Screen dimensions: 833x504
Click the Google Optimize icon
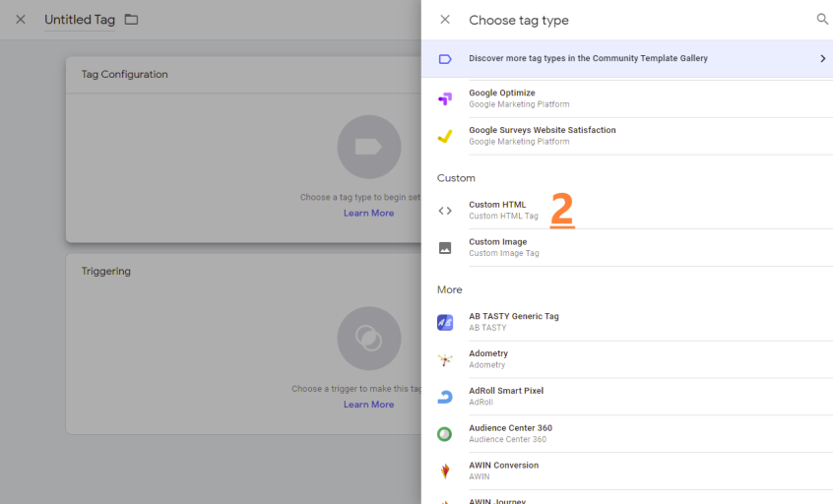(x=445, y=98)
